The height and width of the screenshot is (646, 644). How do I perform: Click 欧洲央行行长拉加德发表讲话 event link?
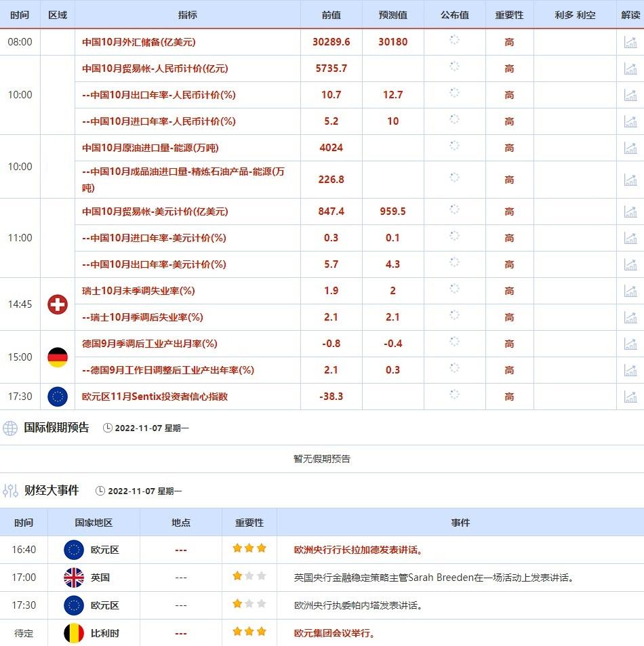pyautogui.click(x=359, y=550)
